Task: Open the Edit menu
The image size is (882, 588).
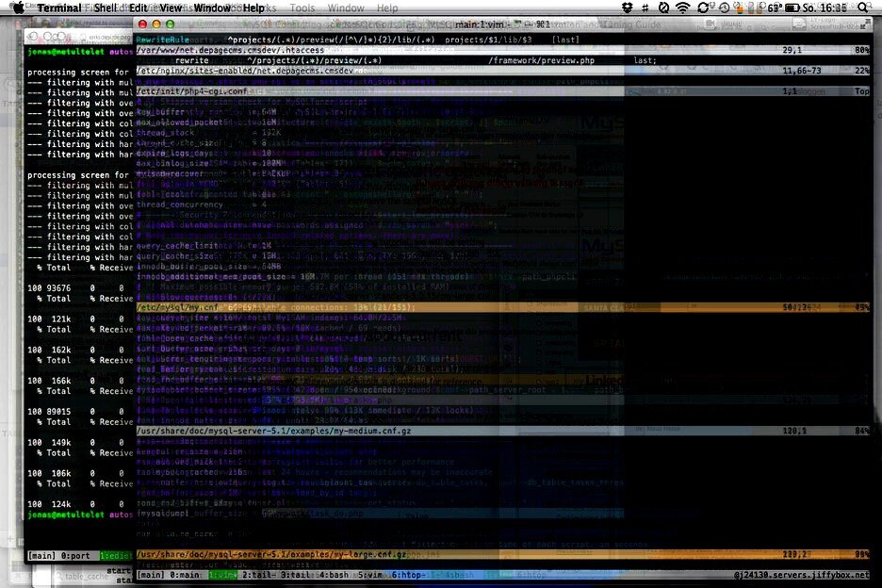Action: point(138,8)
